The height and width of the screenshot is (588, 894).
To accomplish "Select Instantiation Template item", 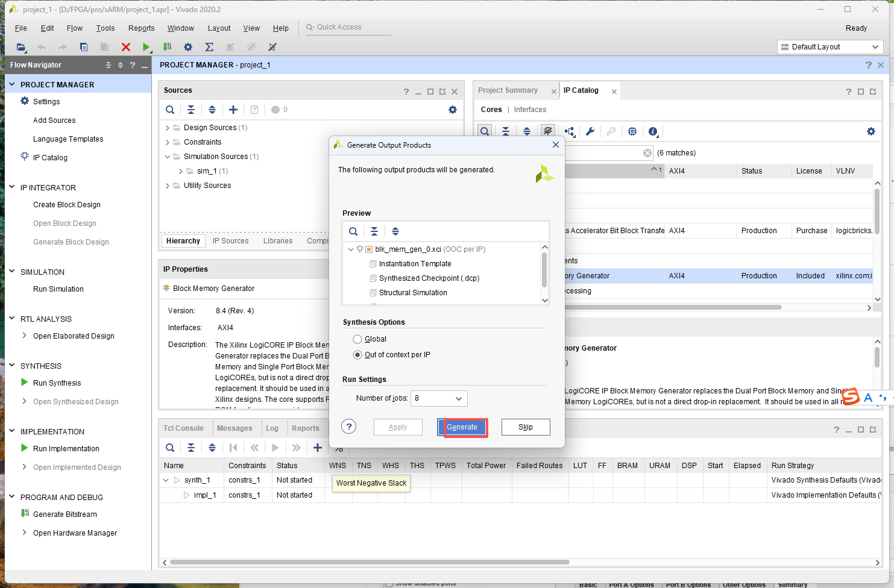I will (415, 264).
